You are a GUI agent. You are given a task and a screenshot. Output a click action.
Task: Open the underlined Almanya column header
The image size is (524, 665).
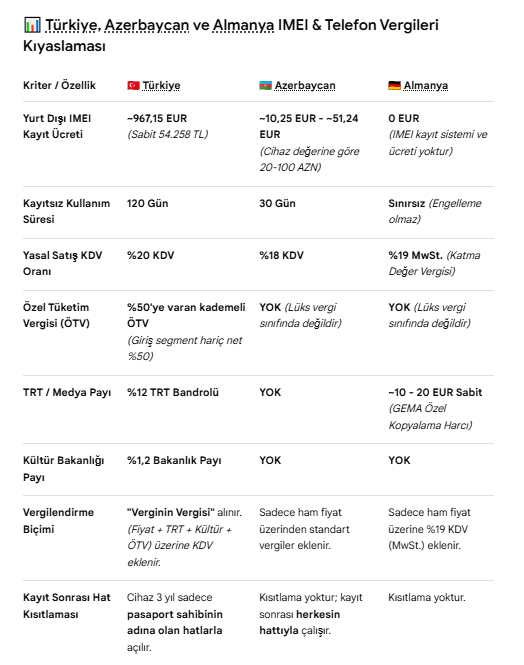pos(426,86)
